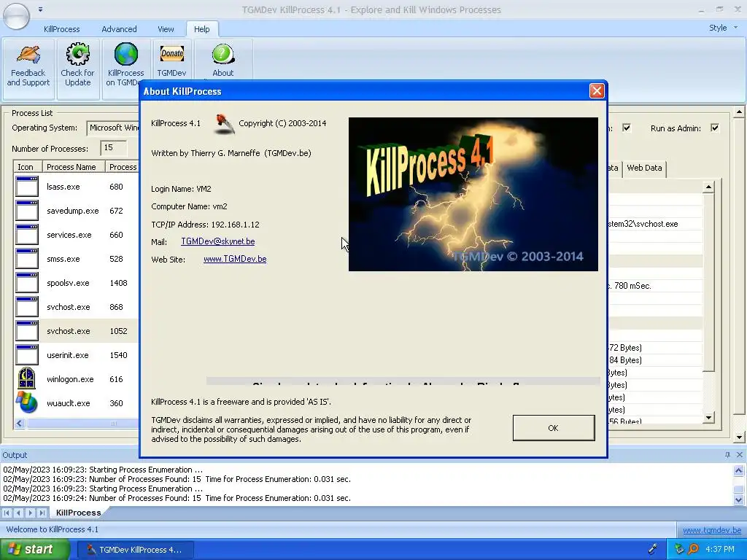Screen dimensions: 747x560
Task: Click Check for Update gear icon
Action: (x=77, y=54)
